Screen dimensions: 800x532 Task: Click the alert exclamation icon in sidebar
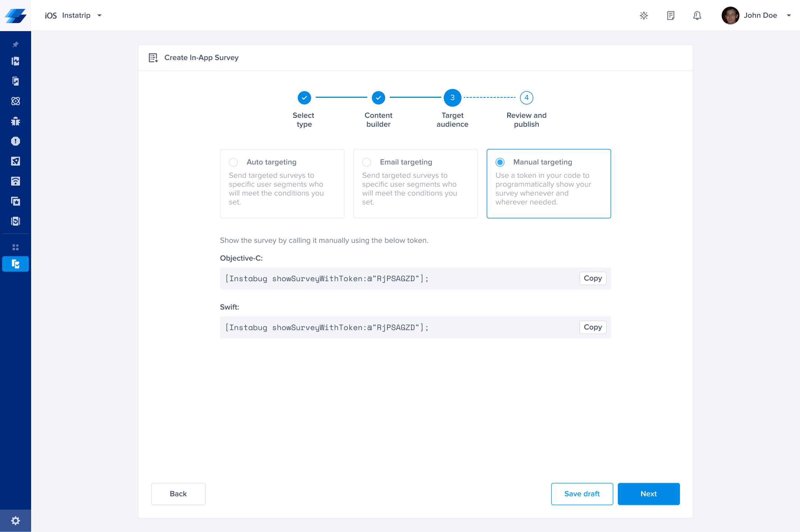[16, 141]
